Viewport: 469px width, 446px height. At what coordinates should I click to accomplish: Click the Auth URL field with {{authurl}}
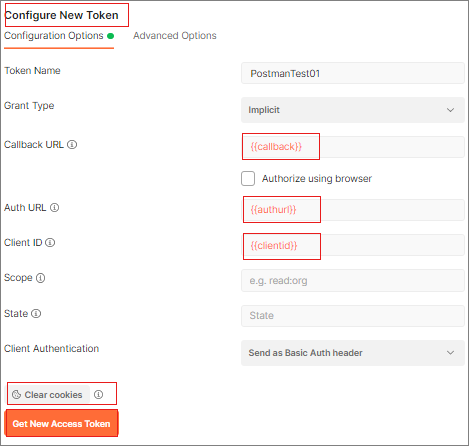coord(353,210)
